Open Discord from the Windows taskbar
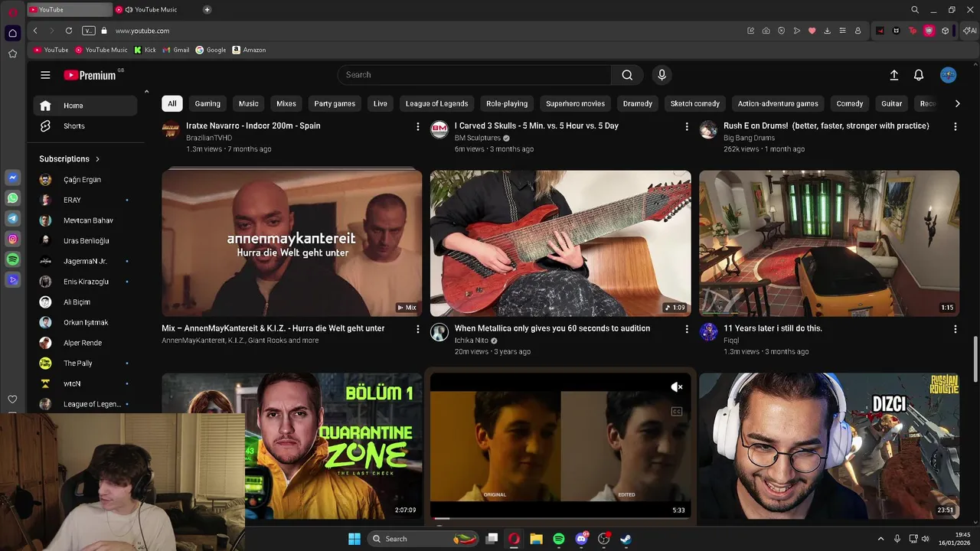 coord(581,539)
